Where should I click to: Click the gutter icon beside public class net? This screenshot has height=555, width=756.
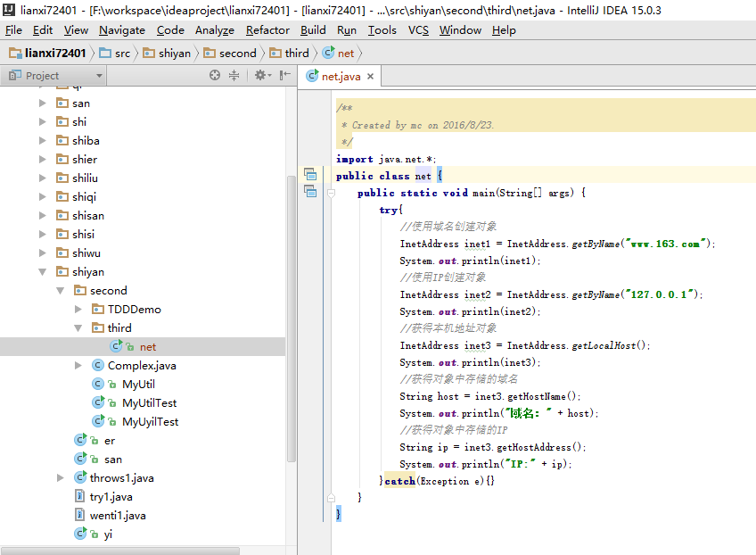(310, 174)
